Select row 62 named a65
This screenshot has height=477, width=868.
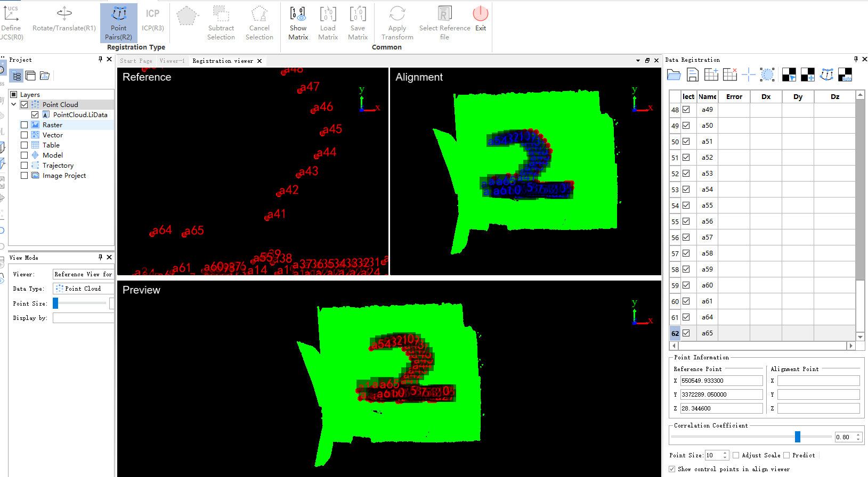762,333
